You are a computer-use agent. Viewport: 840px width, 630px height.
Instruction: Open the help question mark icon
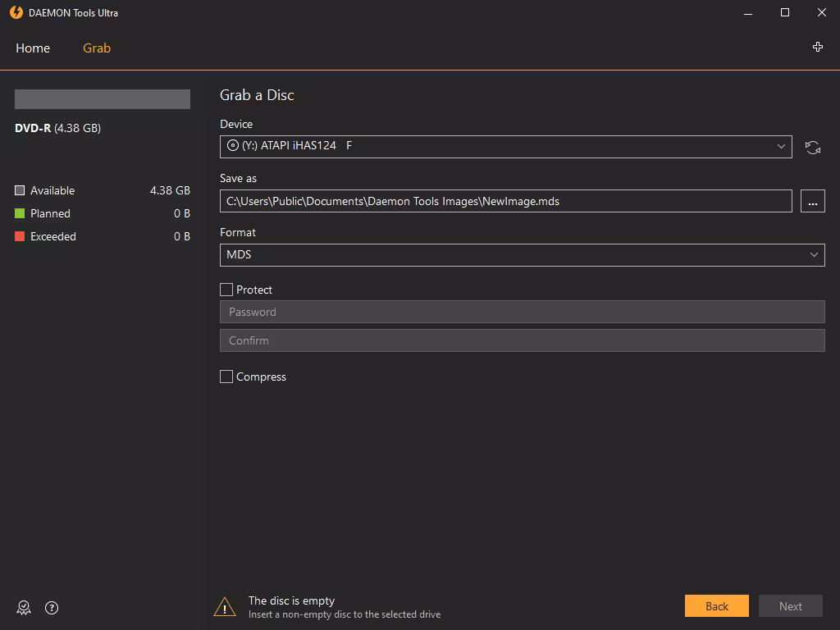tap(52, 608)
